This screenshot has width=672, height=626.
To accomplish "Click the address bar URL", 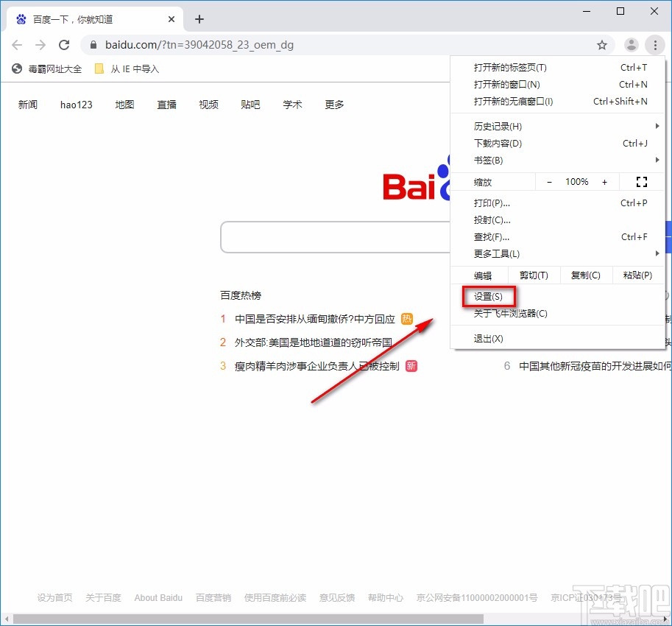I will 199,45.
